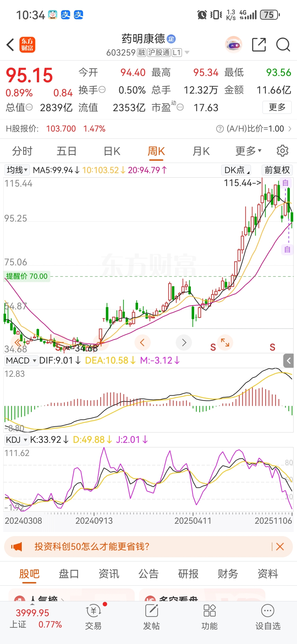This screenshot has width=297, height=644.
Task: Open MACD indicator dropdown
Action: (21, 361)
